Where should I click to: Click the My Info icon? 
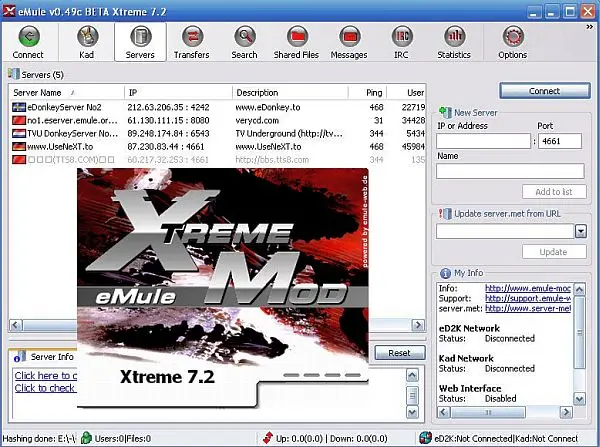(445, 273)
